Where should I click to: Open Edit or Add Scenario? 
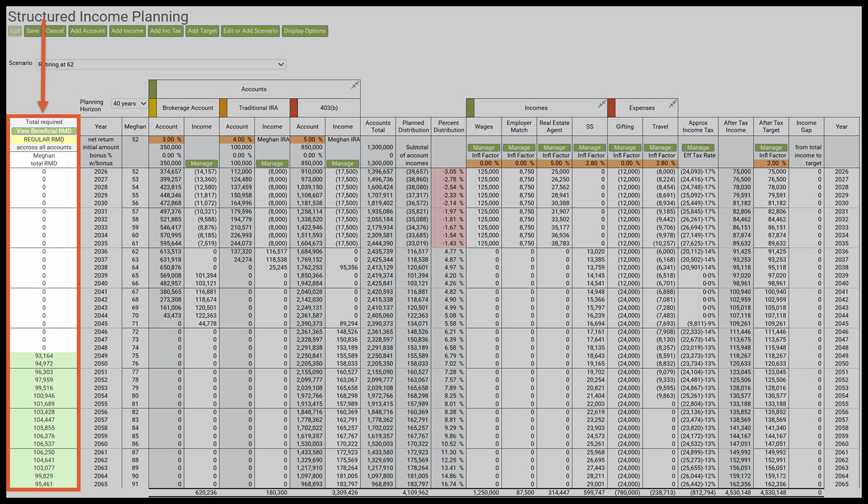pyautogui.click(x=250, y=30)
